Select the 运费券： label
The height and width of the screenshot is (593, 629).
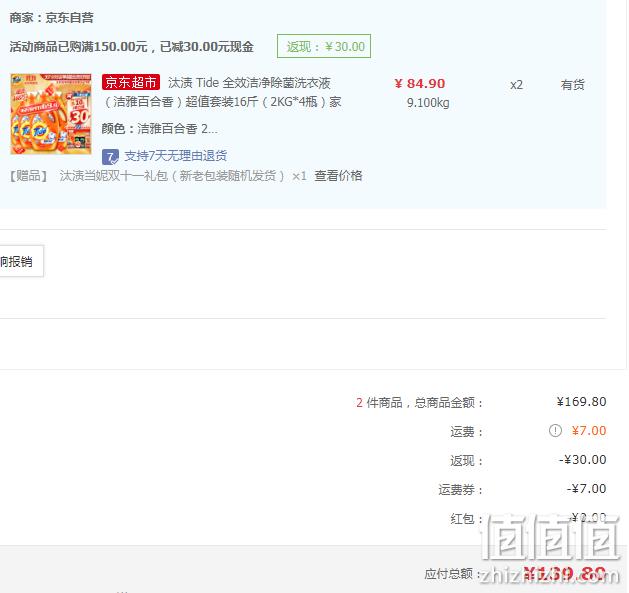coord(461,489)
